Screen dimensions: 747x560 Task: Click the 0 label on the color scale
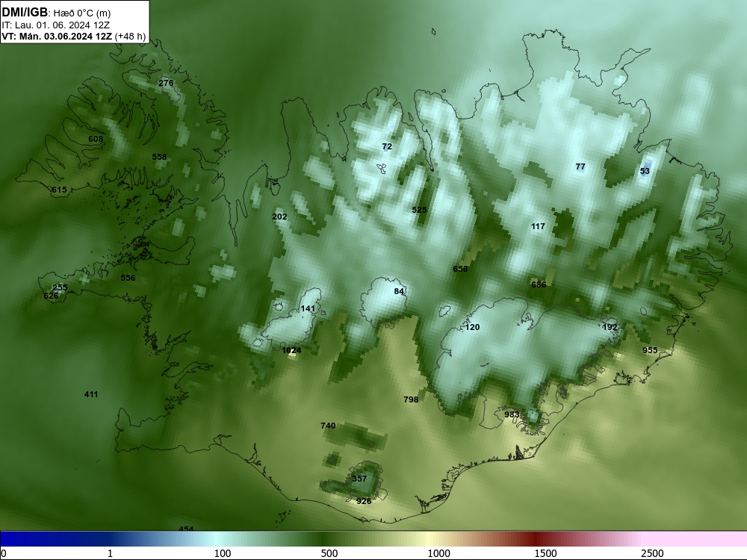tap(4, 553)
